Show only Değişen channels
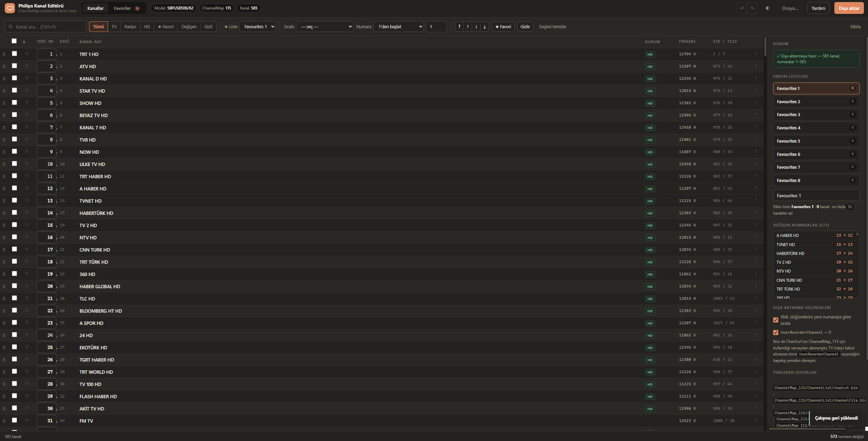868x441 pixels. point(189,26)
